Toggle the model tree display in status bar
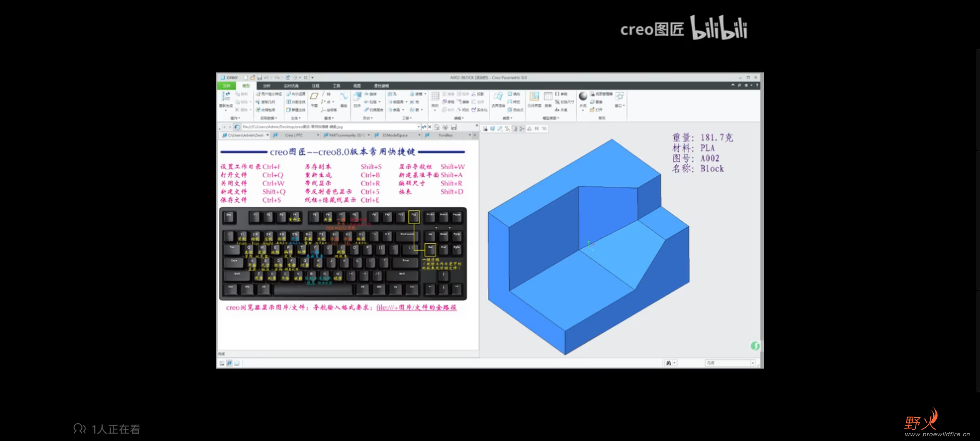980x441 pixels. [222, 363]
